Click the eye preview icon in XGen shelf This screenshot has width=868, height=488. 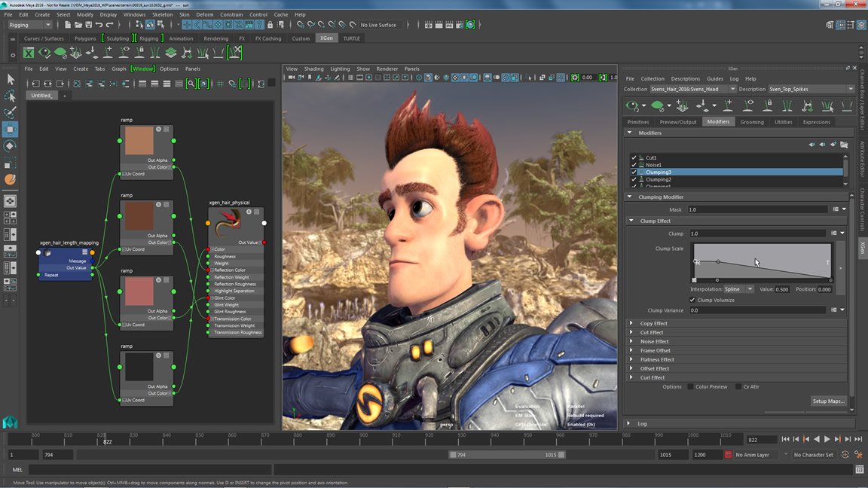(x=44, y=53)
